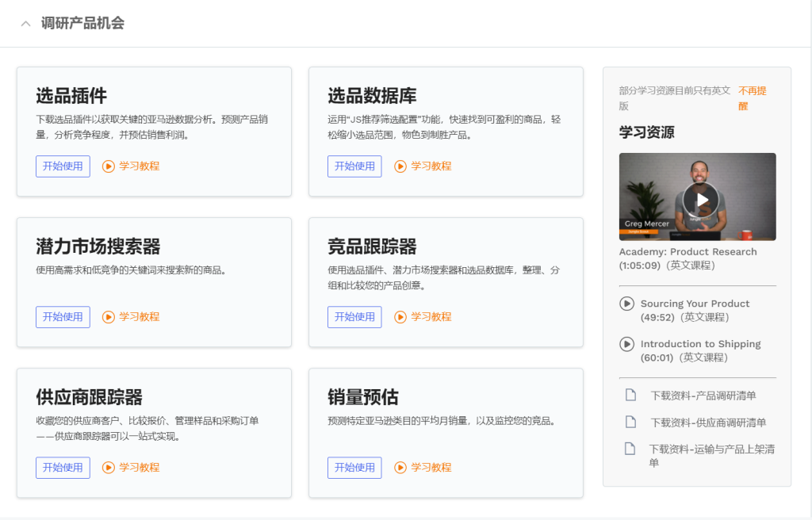Click play icon beside 学习教程 in 选品数据库

tap(400, 166)
